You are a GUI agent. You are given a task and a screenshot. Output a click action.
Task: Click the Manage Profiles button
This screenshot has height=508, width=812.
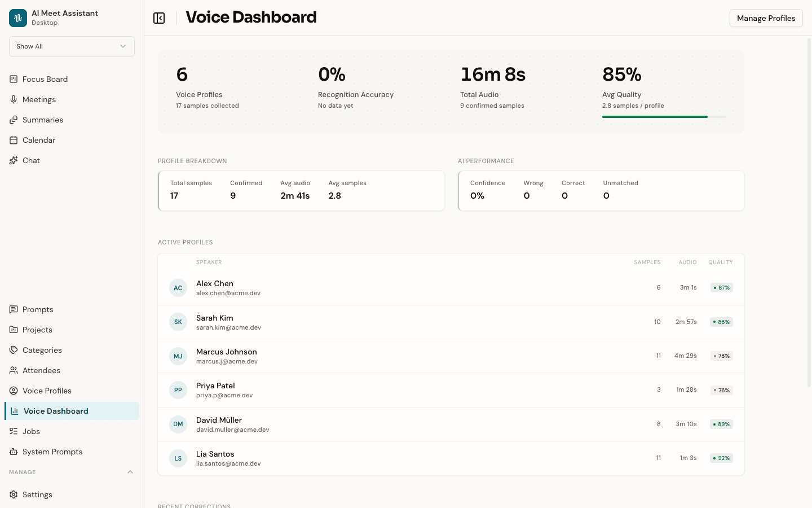(x=766, y=17)
